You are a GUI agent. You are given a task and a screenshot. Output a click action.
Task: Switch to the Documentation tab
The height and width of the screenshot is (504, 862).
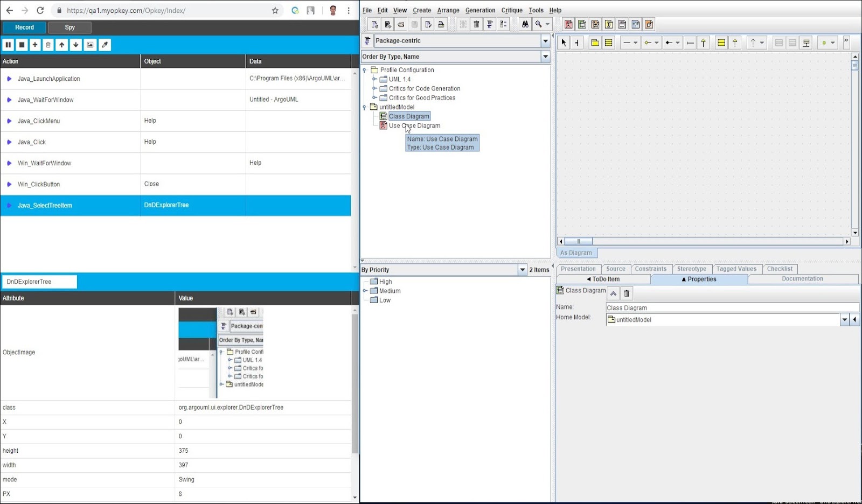pyautogui.click(x=802, y=279)
